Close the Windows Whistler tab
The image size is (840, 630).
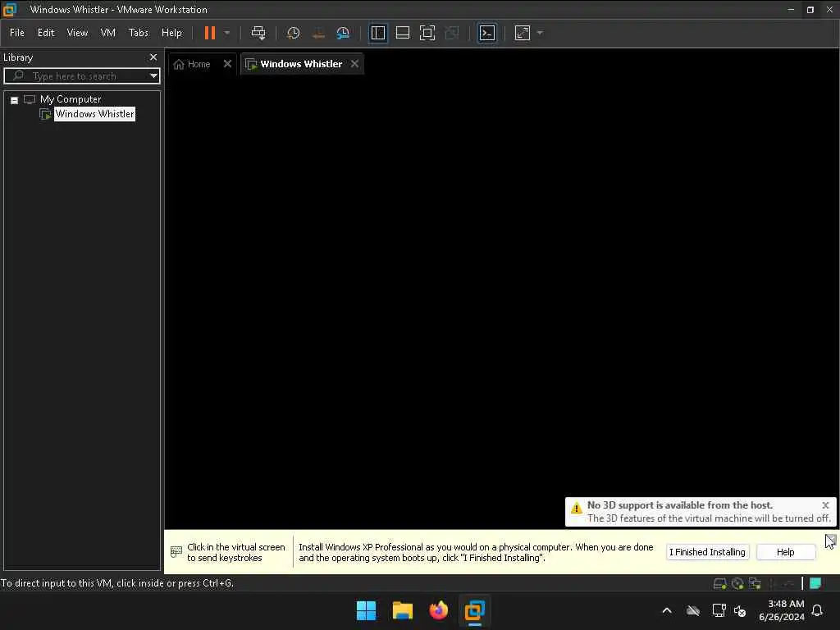point(354,64)
